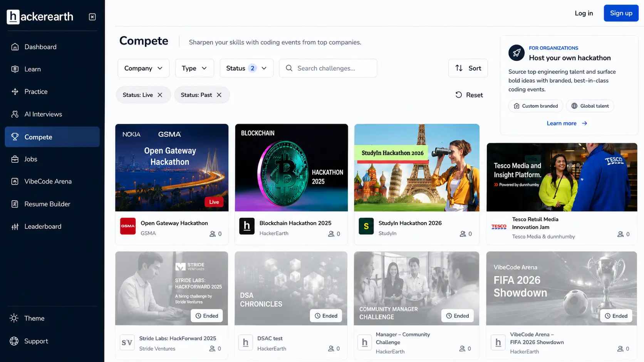
Task: Remove the Status: Past filter chip
Action: (x=219, y=95)
